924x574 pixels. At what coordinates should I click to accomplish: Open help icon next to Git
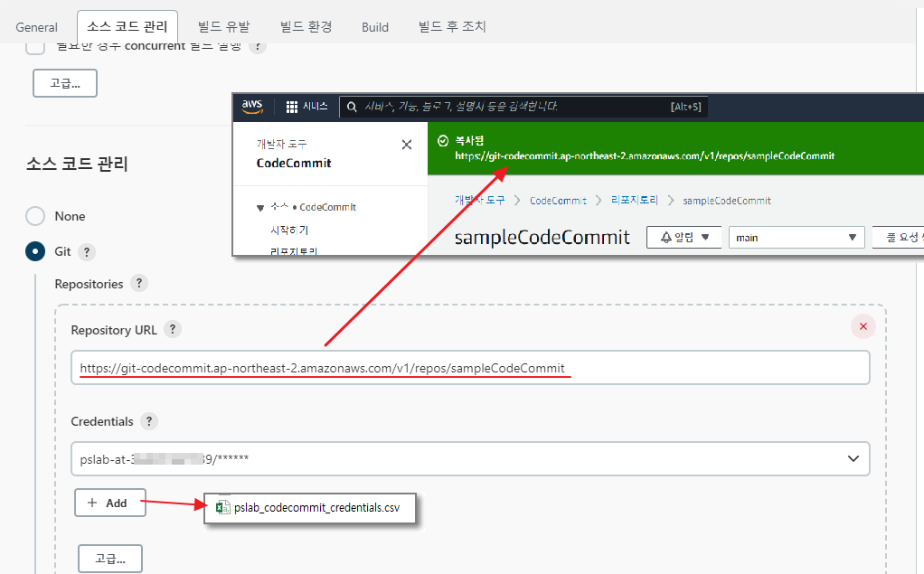click(87, 251)
